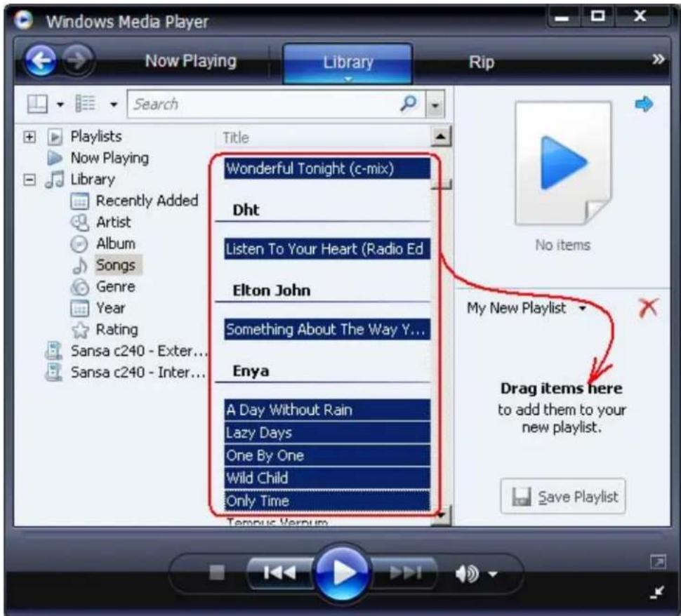The height and width of the screenshot is (616, 681).
Task: Browse by Album
Action: pos(116,243)
